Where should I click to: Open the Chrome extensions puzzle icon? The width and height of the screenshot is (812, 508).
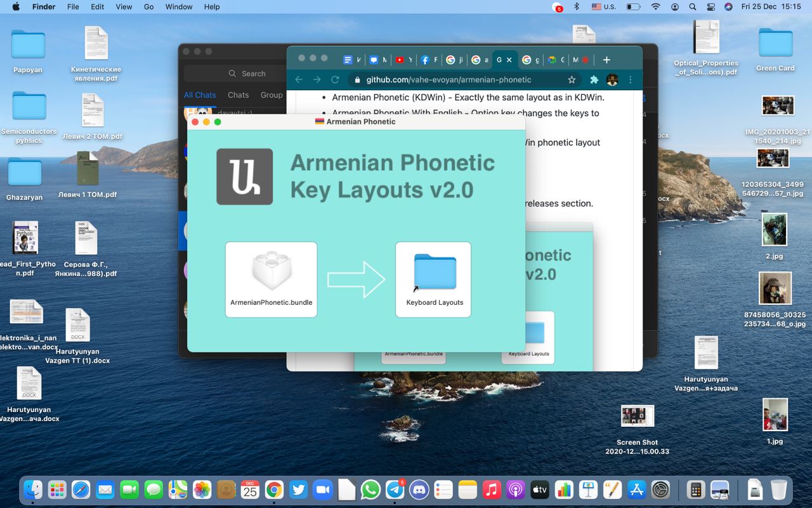[594, 79]
